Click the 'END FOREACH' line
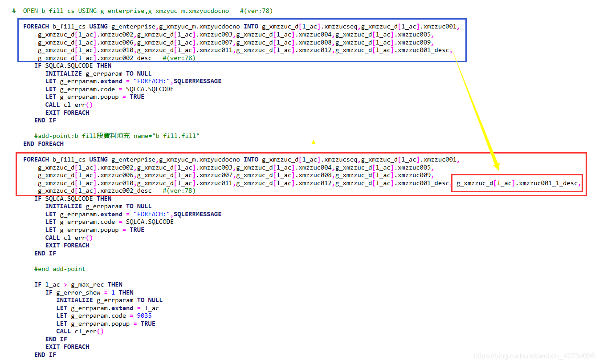This screenshot has width=599, height=364. point(44,144)
